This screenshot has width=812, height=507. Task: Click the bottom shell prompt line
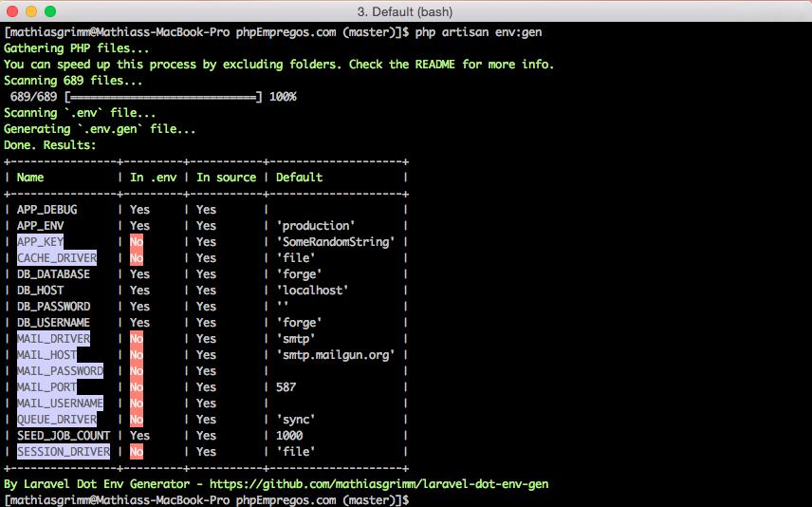click(x=207, y=500)
